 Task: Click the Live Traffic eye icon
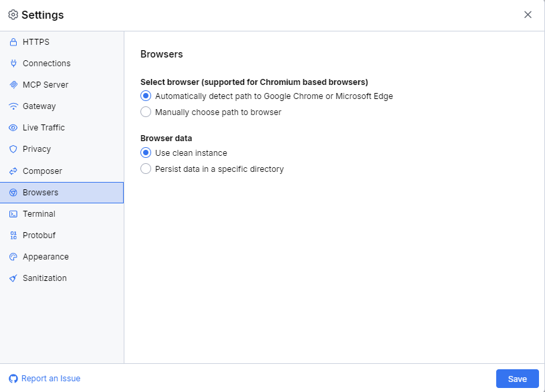(14, 127)
